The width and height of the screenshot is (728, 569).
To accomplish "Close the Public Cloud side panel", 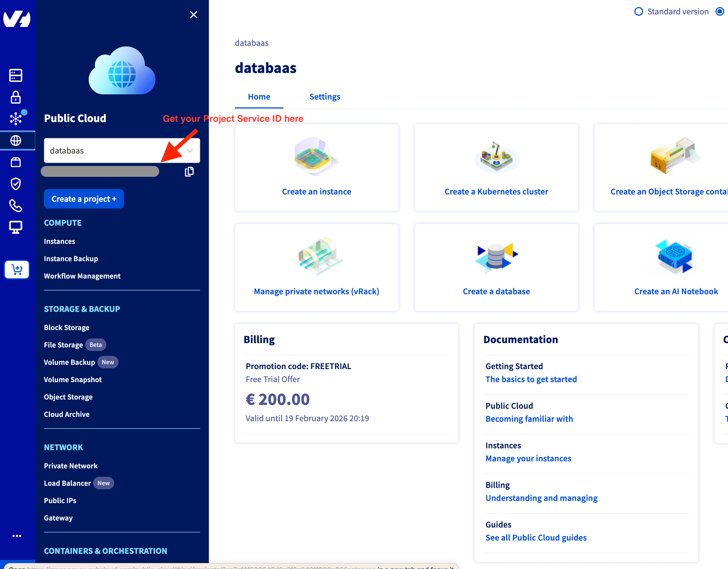I will tap(194, 15).
